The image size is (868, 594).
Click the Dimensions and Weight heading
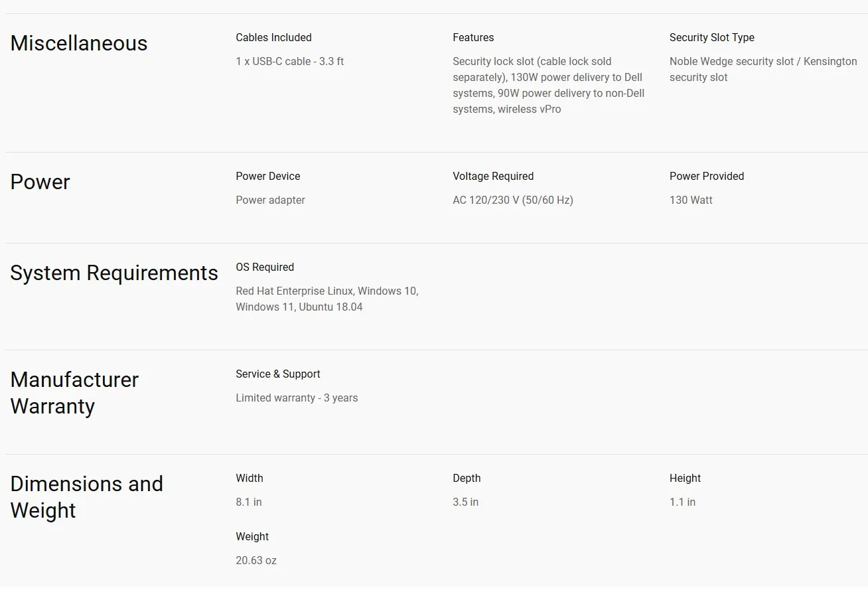pos(86,496)
